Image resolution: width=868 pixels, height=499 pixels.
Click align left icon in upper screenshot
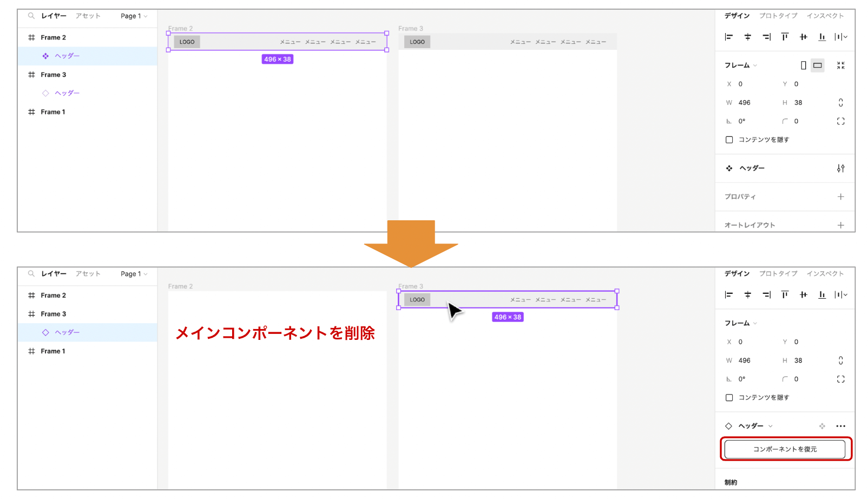[x=729, y=37]
